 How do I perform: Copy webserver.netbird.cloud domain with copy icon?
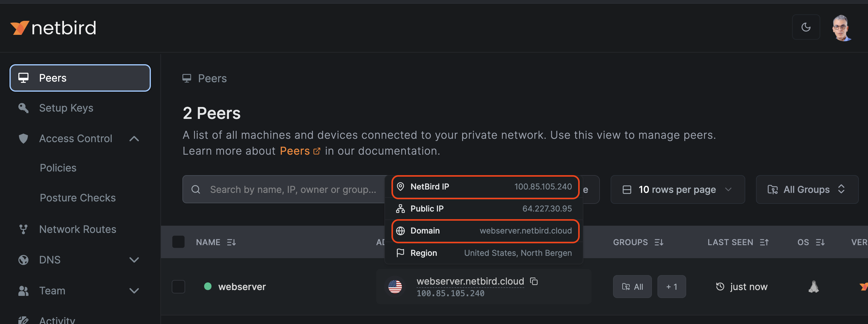click(534, 281)
